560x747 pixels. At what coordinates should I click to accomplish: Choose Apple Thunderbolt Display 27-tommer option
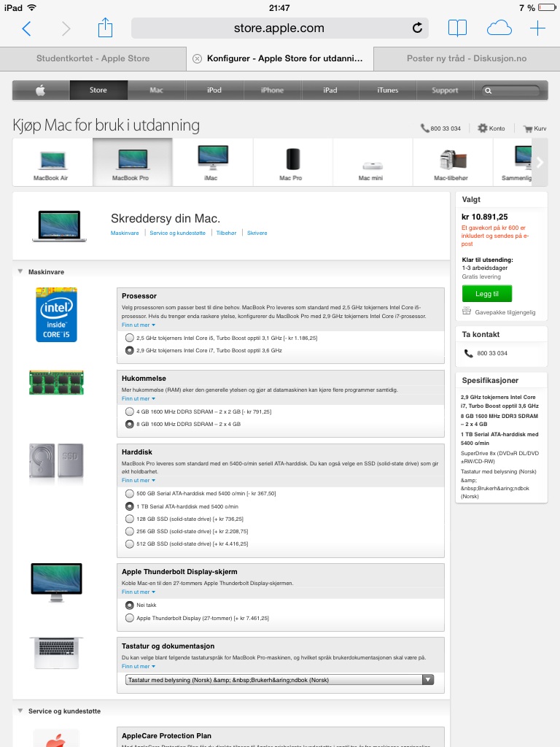pyautogui.click(x=129, y=618)
